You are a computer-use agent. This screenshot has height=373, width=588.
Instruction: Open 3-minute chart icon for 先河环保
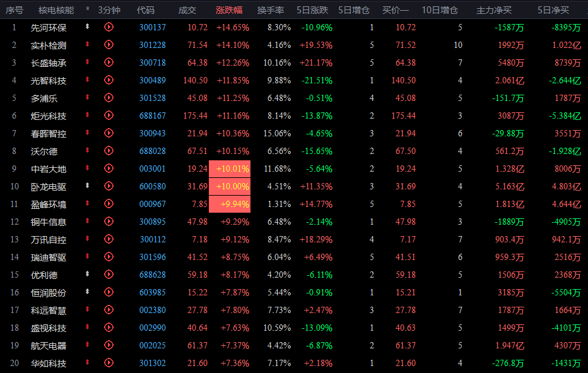[x=109, y=27]
